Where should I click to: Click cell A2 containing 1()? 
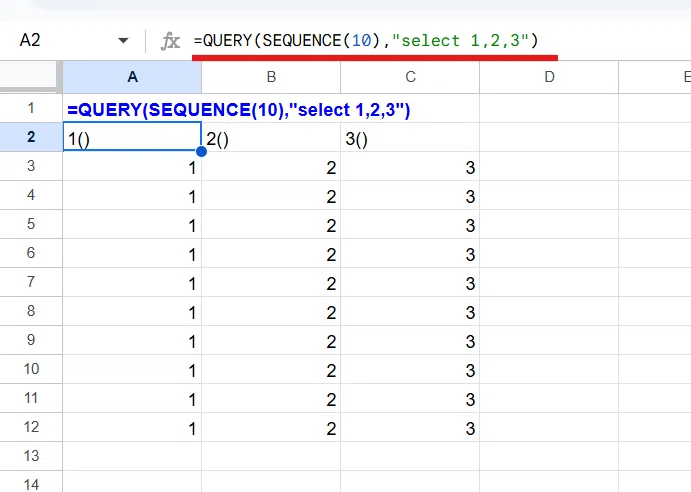click(132, 137)
